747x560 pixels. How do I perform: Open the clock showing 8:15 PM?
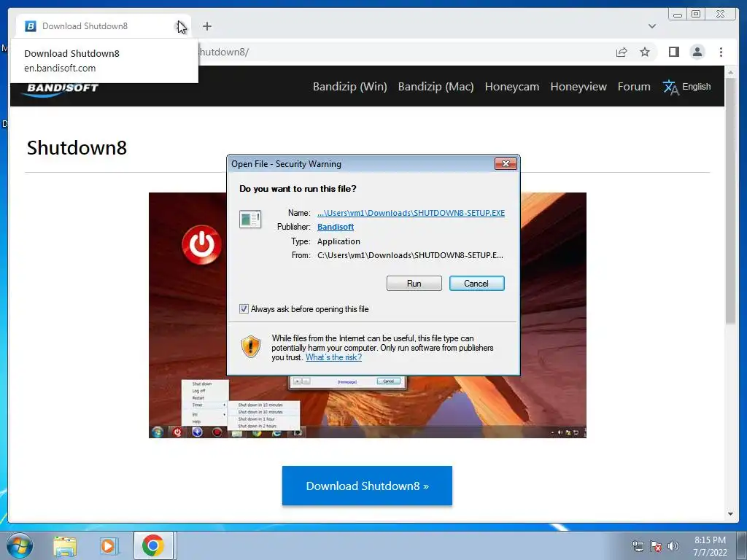(710, 546)
